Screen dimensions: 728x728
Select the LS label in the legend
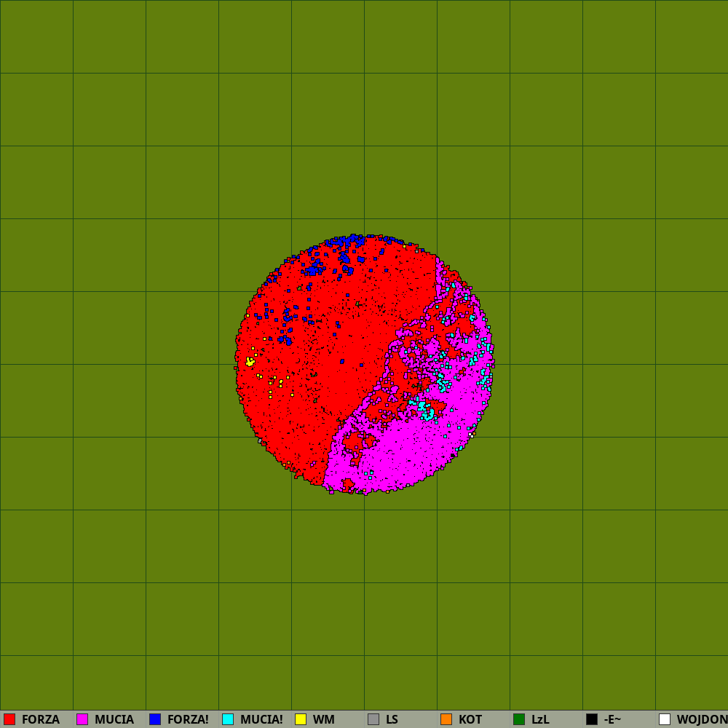392,720
